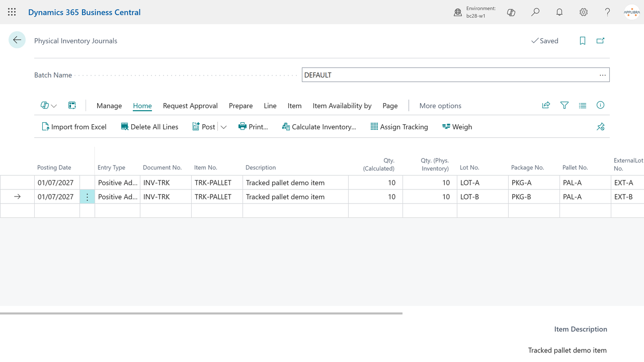Select the Home tab
This screenshot has width=644, height=362.
(142, 106)
